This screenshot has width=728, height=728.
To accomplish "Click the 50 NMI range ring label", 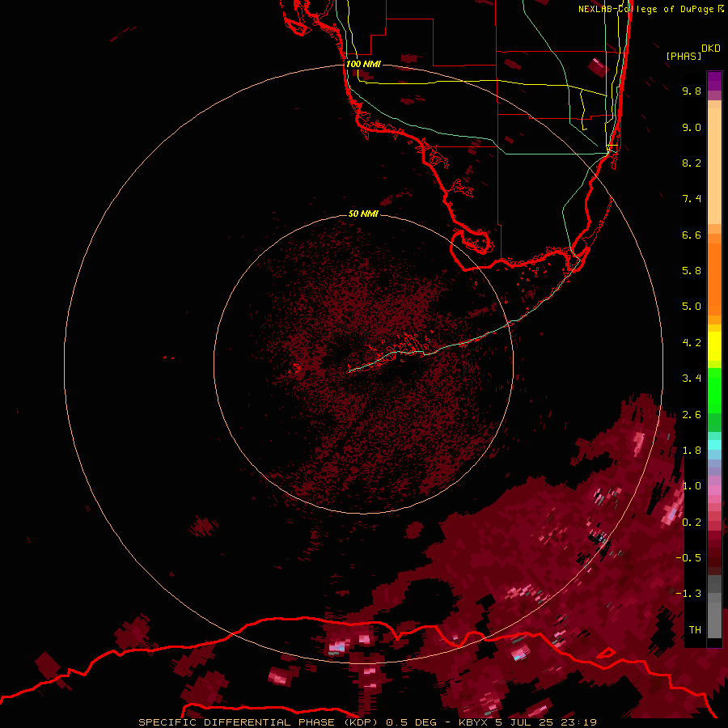I will tap(363, 214).
